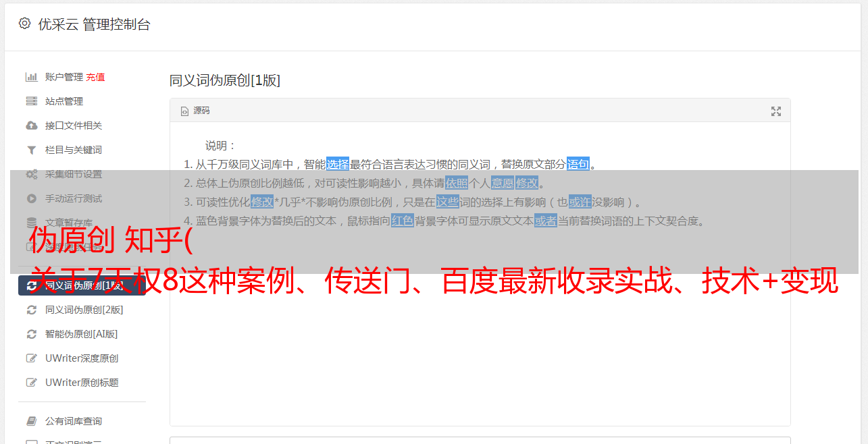Open 接口文件相关 cloud upload icon
The width and height of the screenshot is (868, 444).
31,126
